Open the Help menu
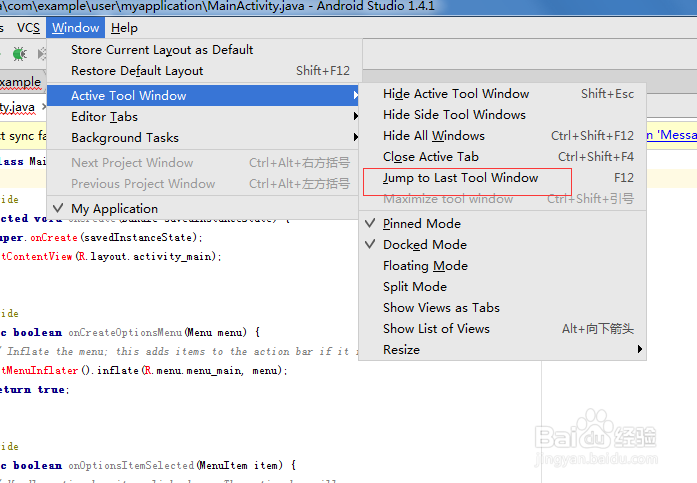697x483 pixels. pyautogui.click(x=124, y=28)
